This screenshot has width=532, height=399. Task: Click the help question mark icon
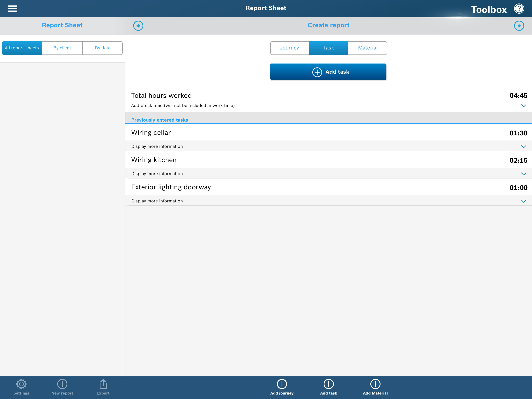coord(519,9)
